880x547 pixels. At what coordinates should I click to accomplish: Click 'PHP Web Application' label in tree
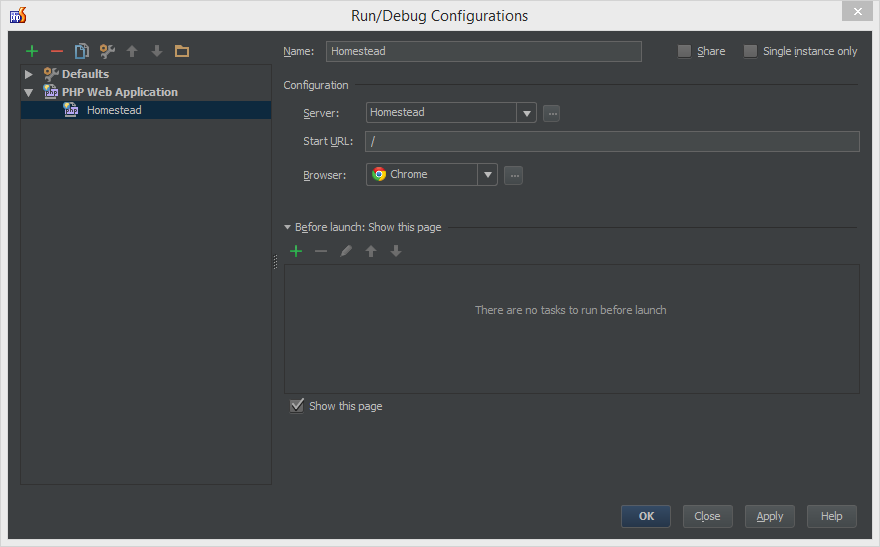tap(120, 92)
